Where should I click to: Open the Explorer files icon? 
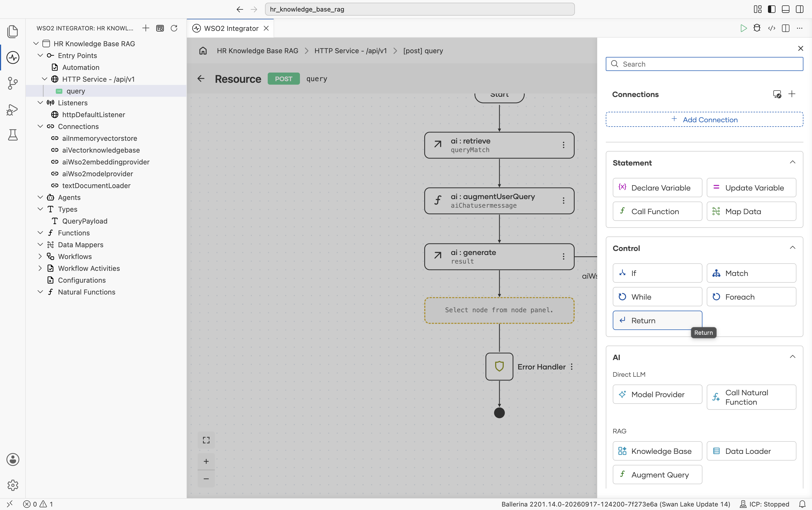[x=13, y=31]
